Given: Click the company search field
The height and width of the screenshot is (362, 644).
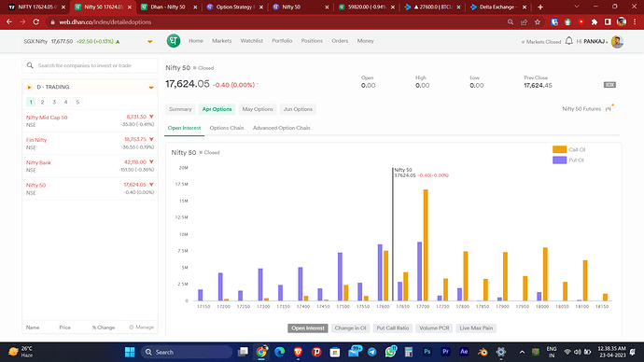Looking at the screenshot, I should [90, 65].
